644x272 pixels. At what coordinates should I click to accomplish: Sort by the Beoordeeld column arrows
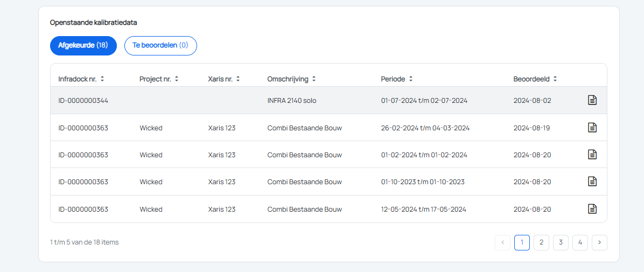click(555, 79)
